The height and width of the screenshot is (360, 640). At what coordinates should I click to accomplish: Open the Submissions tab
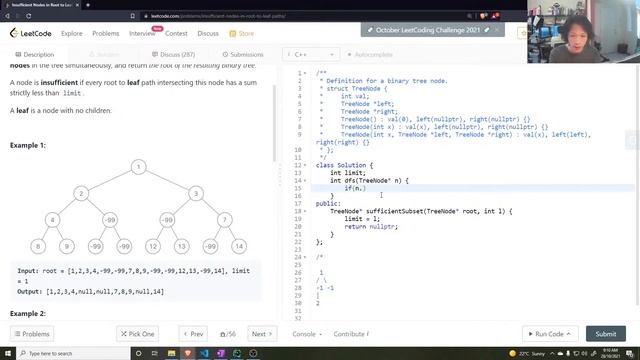coord(243,54)
